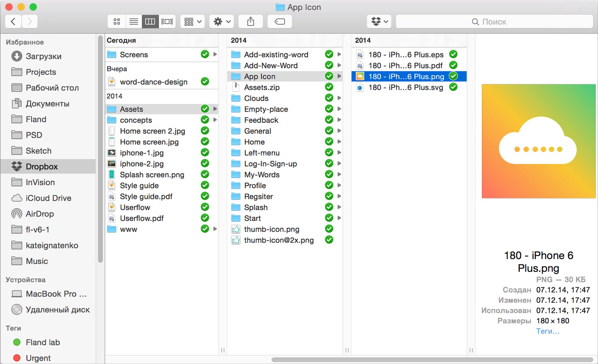The width and height of the screenshot is (598, 364).
Task: Click the Edit Tags toolbar button
Action: coord(280,22)
